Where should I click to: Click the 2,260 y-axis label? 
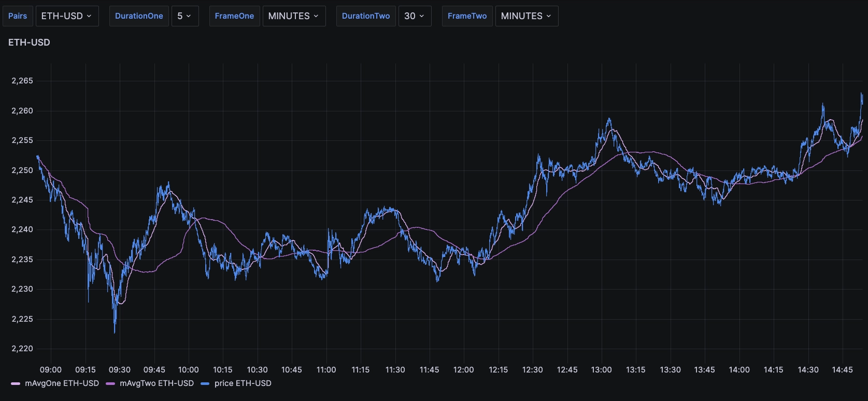click(x=22, y=111)
